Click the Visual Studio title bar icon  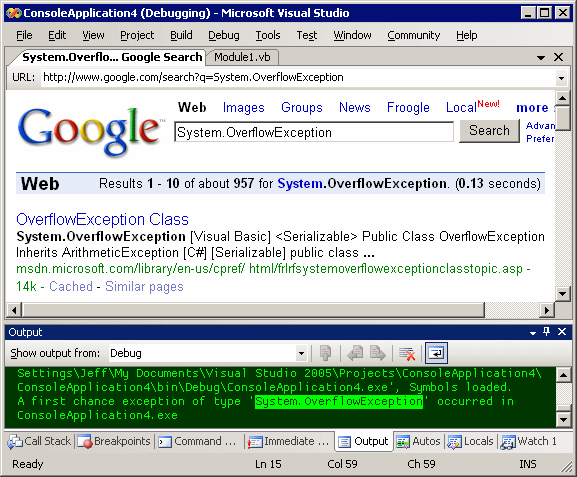pyautogui.click(x=13, y=13)
